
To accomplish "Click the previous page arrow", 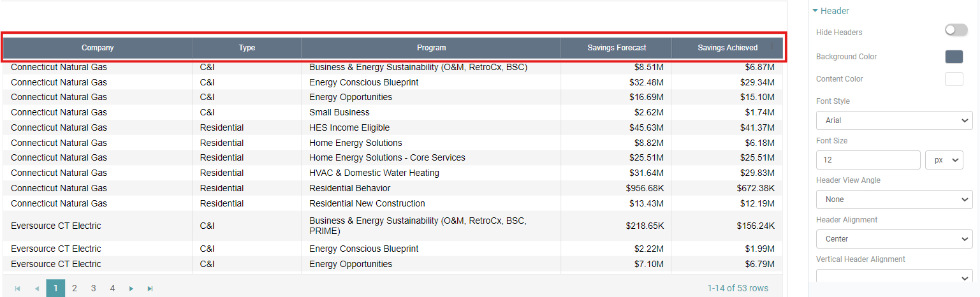I will point(37,289).
